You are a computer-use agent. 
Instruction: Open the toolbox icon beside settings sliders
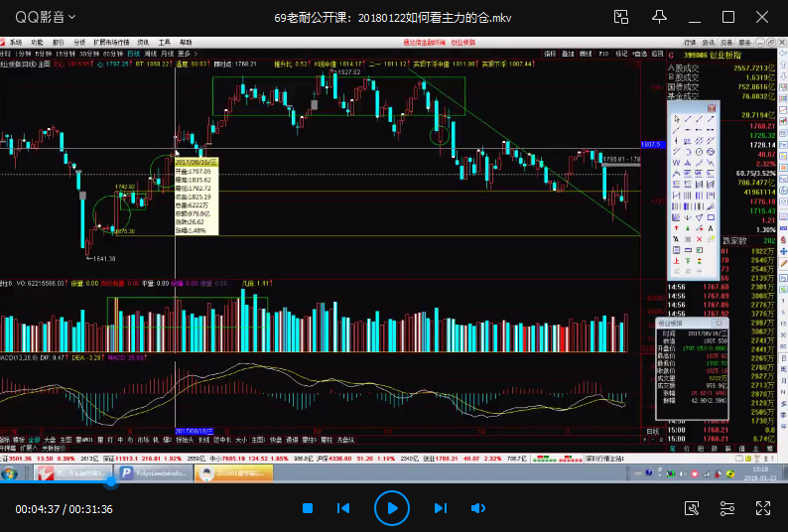(692, 508)
